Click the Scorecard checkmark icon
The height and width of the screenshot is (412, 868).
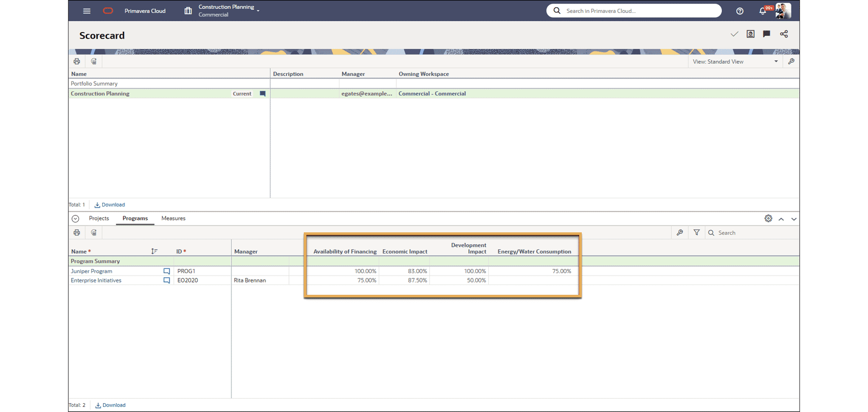coord(734,34)
